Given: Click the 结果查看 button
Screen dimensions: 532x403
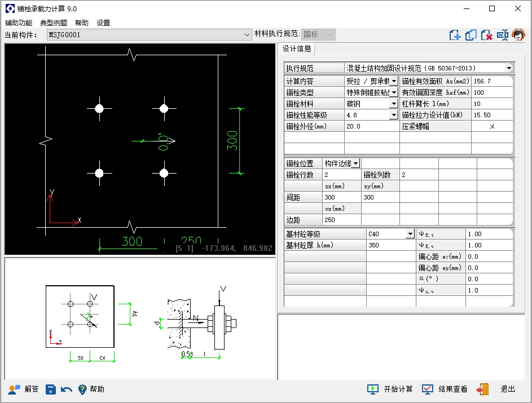Looking at the screenshot, I should [x=445, y=389].
